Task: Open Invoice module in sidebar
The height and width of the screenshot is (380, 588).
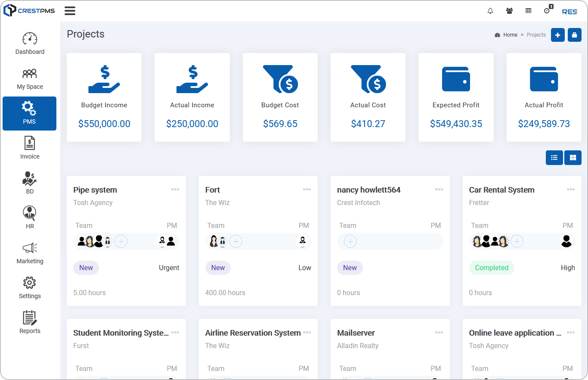Action: pyautogui.click(x=30, y=148)
